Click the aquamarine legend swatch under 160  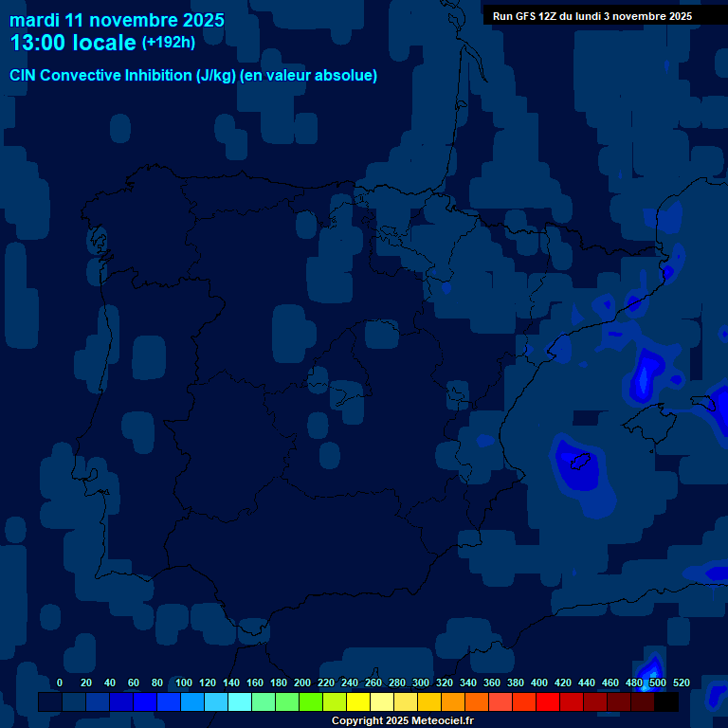pos(264,701)
